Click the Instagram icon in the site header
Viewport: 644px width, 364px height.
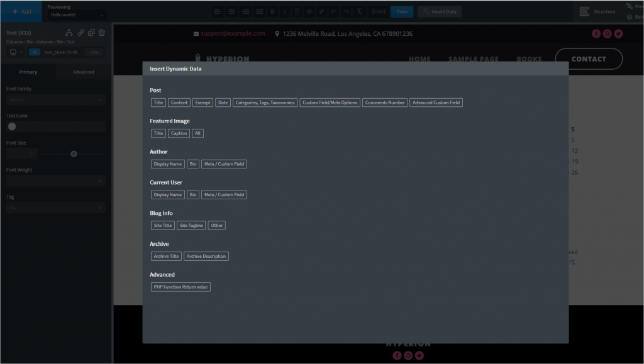point(607,34)
